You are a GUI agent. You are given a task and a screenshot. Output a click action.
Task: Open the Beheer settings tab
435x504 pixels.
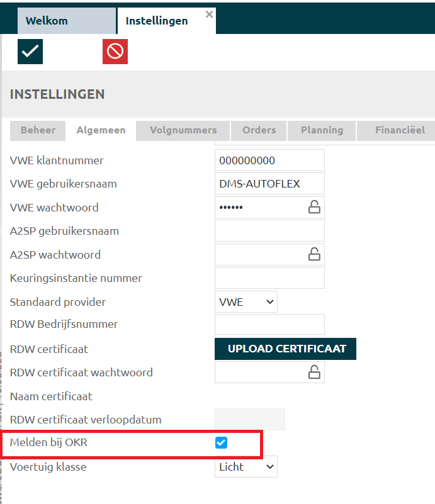[38, 130]
